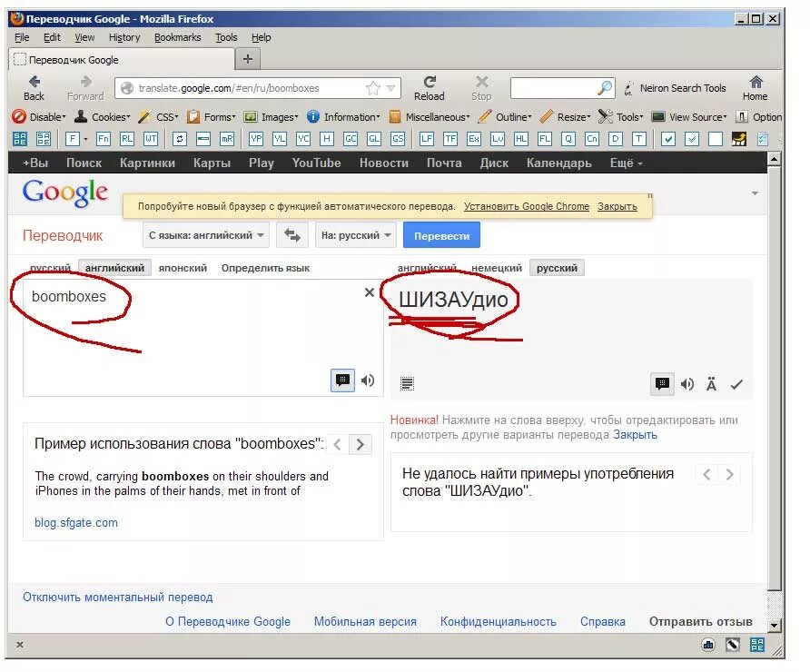The width and height of the screenshot is (810, 672).
Task: Open the File menu
Action: (x=22, y=38)
